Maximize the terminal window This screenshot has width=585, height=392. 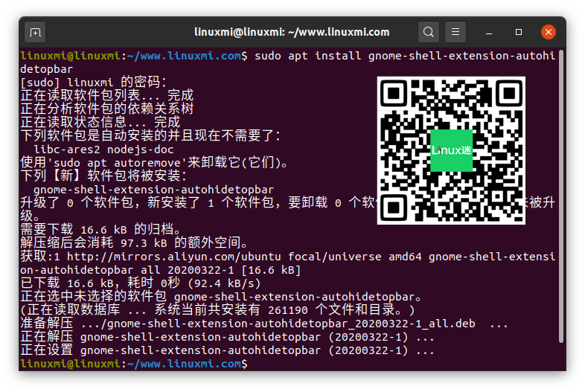(519, 32)
